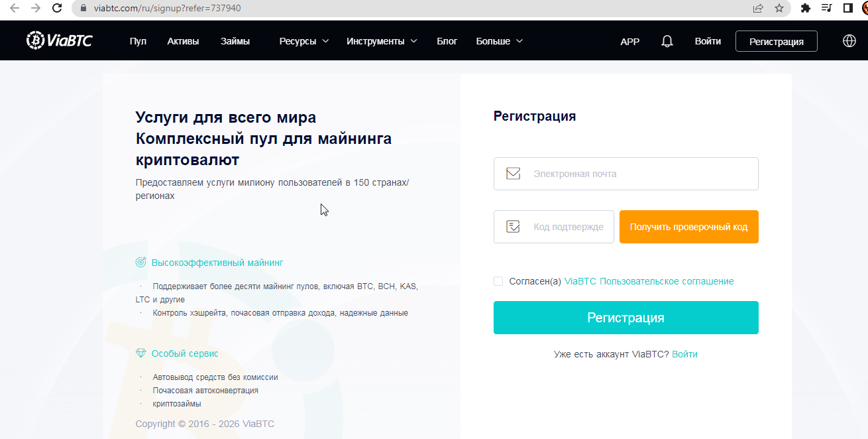This screenshot has width=868, height=439.
Task: Click the криптозаймы list item
Action: [x=177, y=403]
